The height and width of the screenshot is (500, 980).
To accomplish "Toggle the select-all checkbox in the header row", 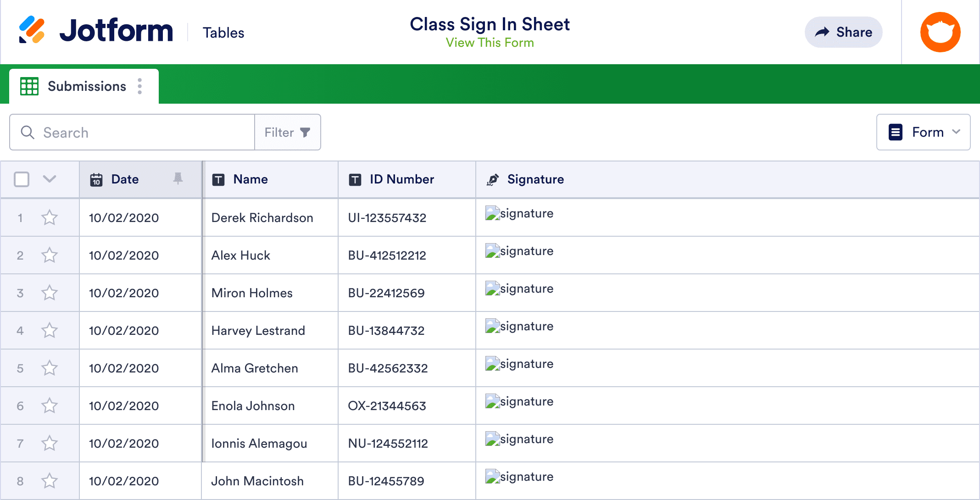I will (22, 179).
